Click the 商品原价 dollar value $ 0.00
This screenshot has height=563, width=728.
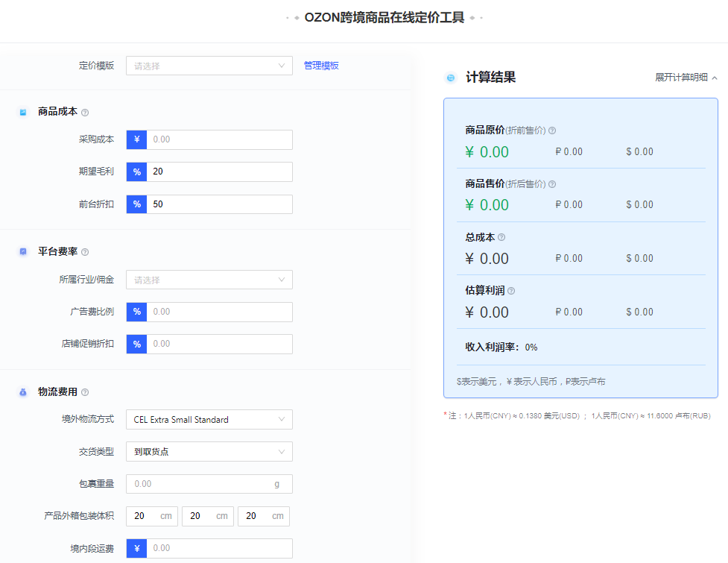pyautogui.click(x=640, y=152)
